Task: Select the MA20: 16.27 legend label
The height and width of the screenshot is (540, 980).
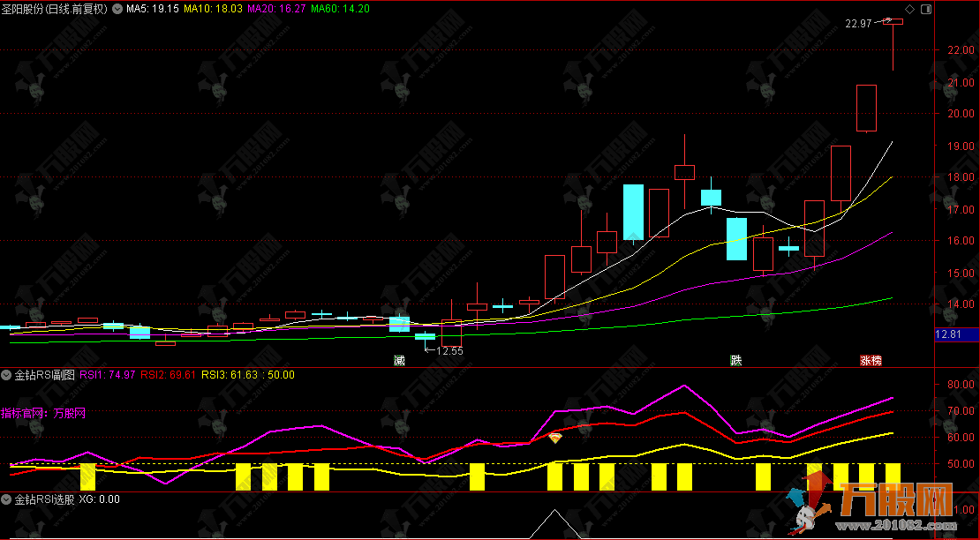Action: pos(277,9)
